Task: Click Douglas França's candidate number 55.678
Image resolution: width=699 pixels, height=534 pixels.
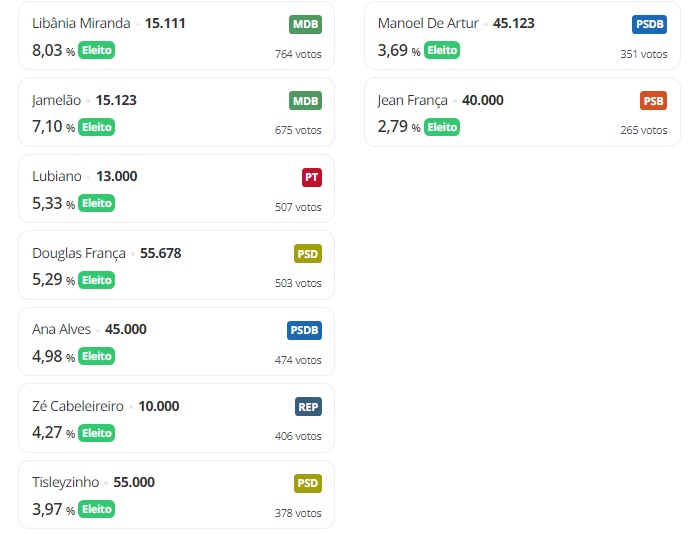Action: tap(161, 253)
